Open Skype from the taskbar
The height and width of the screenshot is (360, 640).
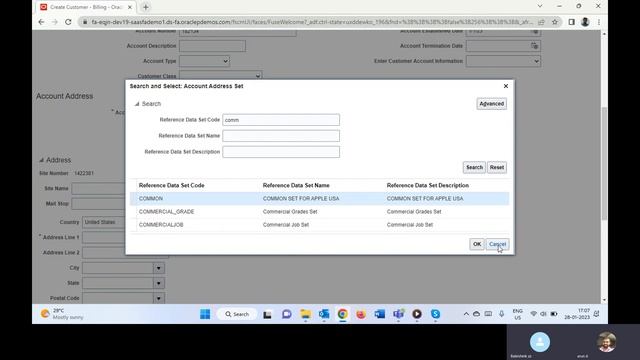click(x=436, y=314)
